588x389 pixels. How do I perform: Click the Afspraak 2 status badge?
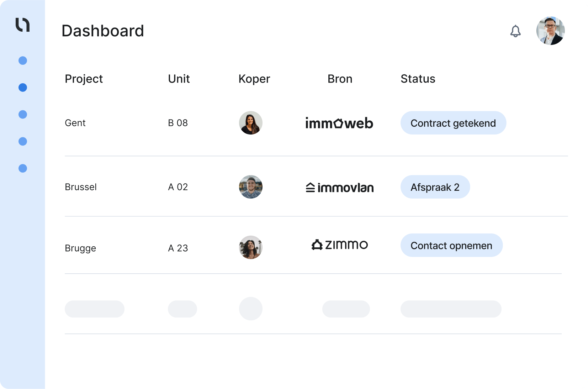(x=435, y=187)
